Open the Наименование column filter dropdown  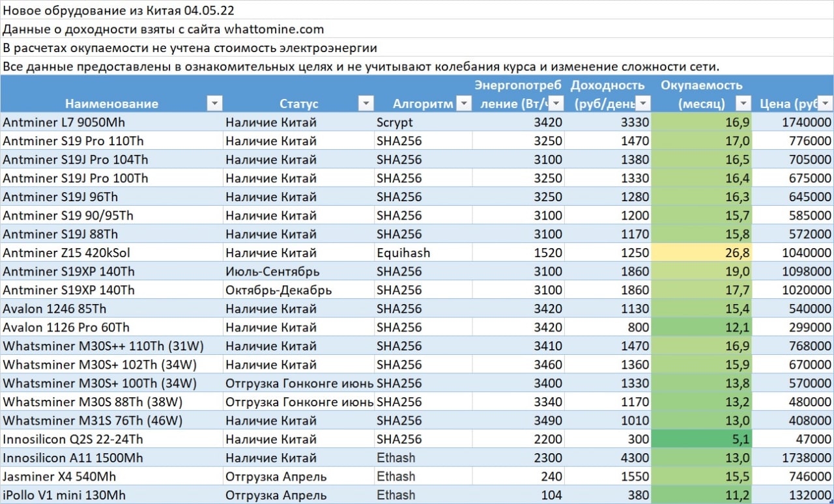point(214,104)
